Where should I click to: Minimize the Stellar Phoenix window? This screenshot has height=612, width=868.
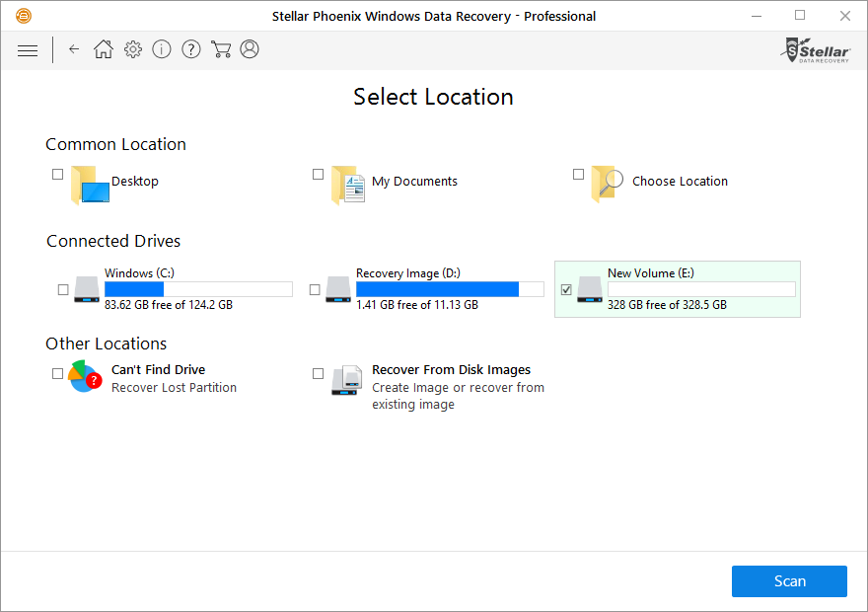pos(757,16)
